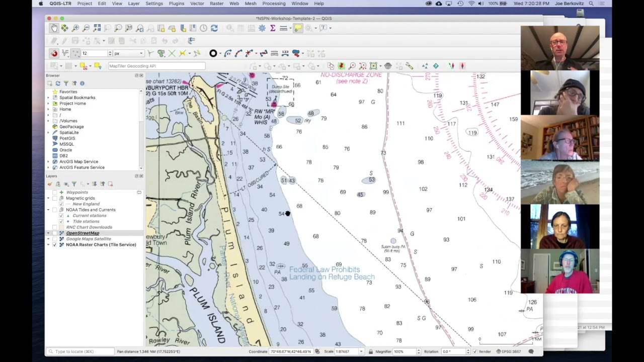Click the blue diamond help icon
Image resolution: width=644 pixels, height=362 pixels.
pyautogui.click(x=436, y=66)
